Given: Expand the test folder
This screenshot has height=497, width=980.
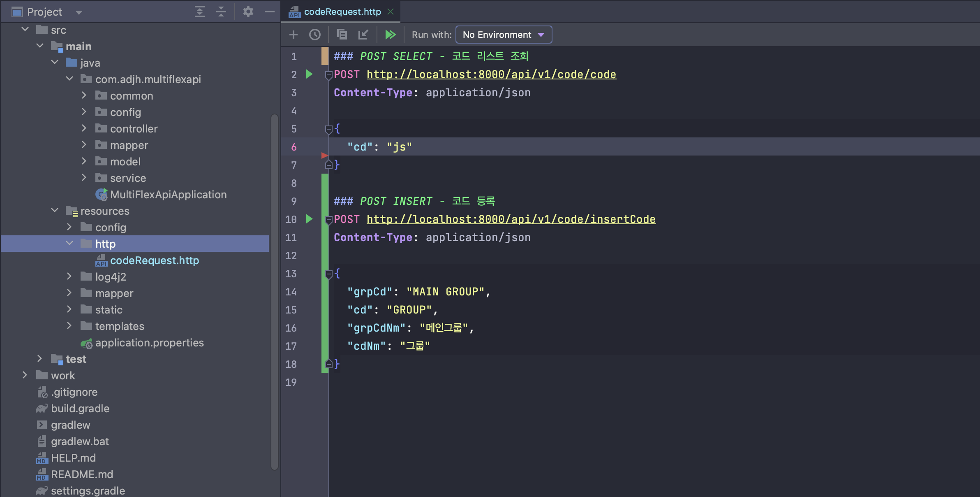Looking at the screenshot, I should click(x=39, y=359).
